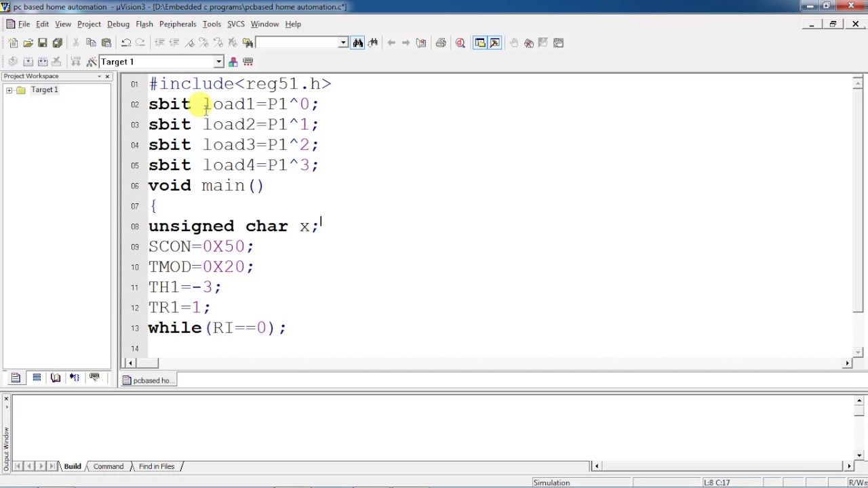Select the pcbased ho... editor file tab

tap(148, 380)
